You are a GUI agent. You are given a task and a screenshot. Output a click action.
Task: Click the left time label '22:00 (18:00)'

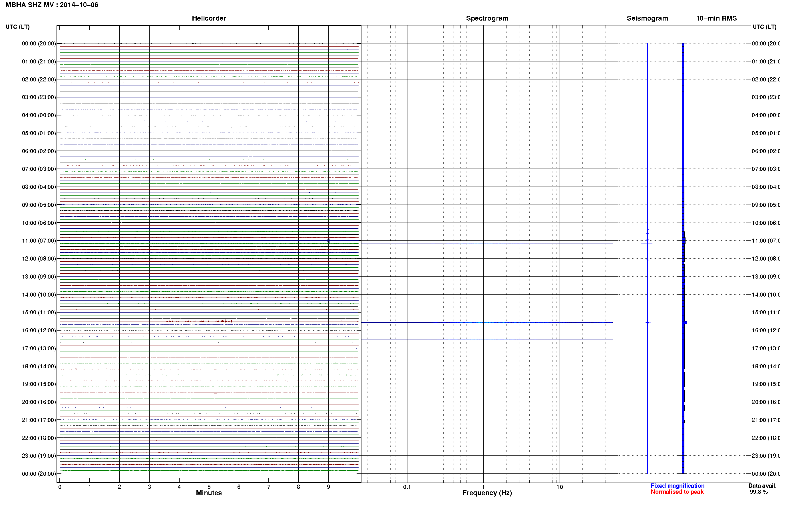click(39, 438)
